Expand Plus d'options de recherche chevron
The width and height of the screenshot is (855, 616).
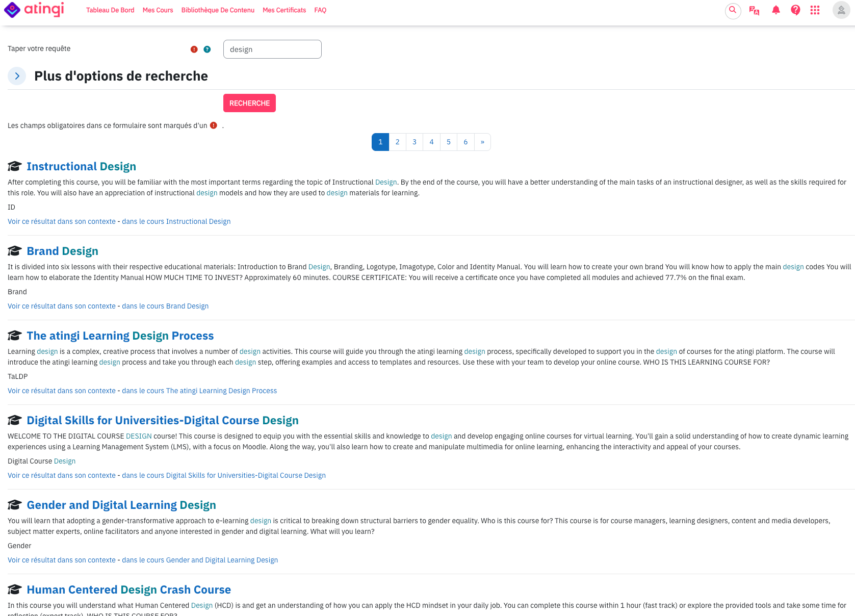17,76
